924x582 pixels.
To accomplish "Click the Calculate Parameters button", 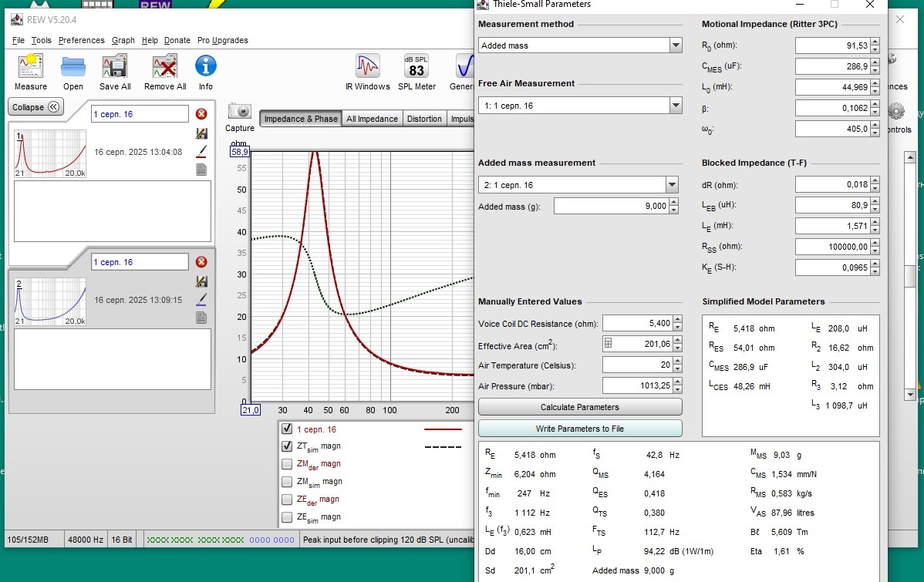I will coord(580,407).
